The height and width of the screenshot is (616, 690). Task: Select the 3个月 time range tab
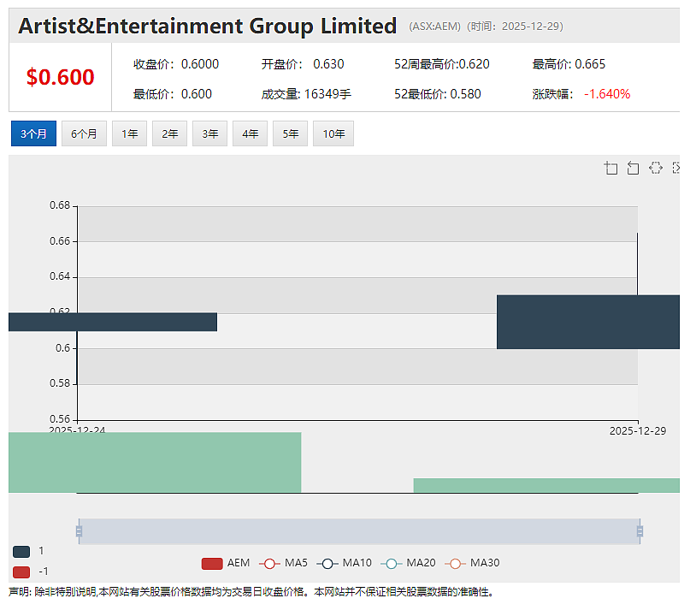pos(33,133)
